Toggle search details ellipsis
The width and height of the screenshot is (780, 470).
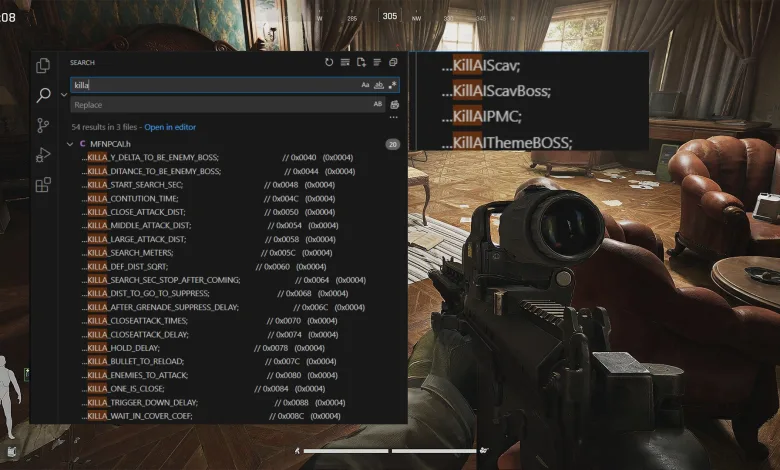[x=393, y=118]
